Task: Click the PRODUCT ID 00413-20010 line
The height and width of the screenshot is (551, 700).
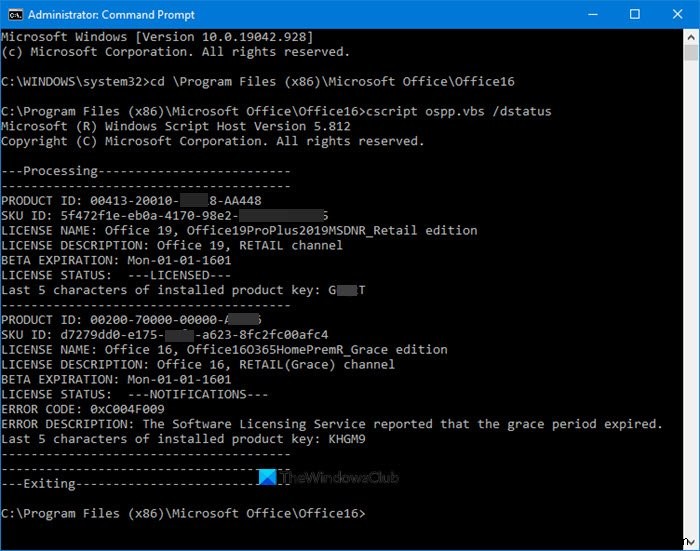Action: pyautogui.click(x=131, y=200)
